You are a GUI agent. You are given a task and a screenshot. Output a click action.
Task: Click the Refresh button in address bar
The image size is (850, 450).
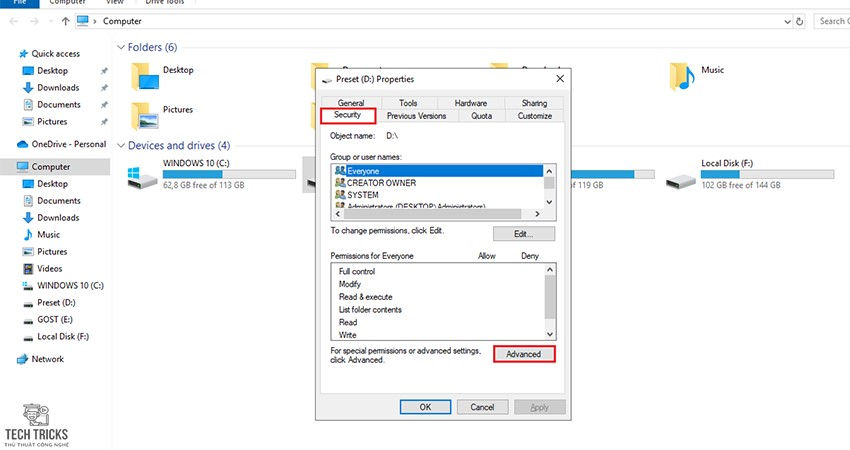[800, 22]
